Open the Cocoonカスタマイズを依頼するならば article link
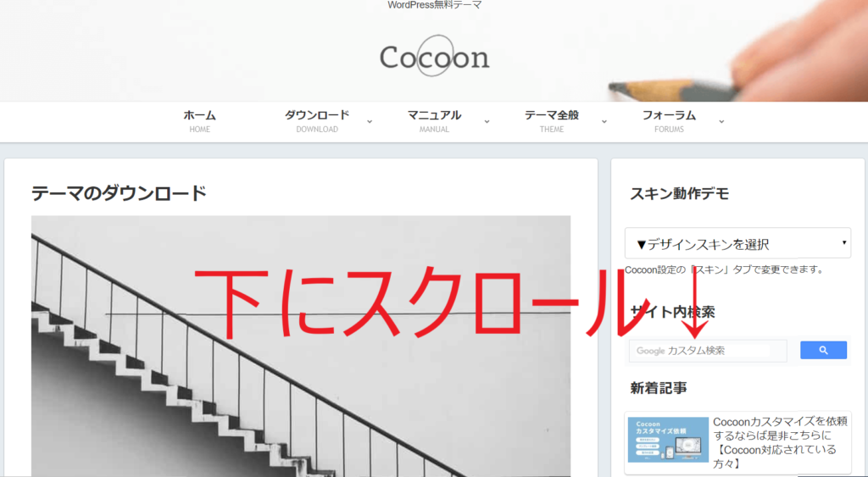This screenshot has width=868, height=477. click(780, 443)
